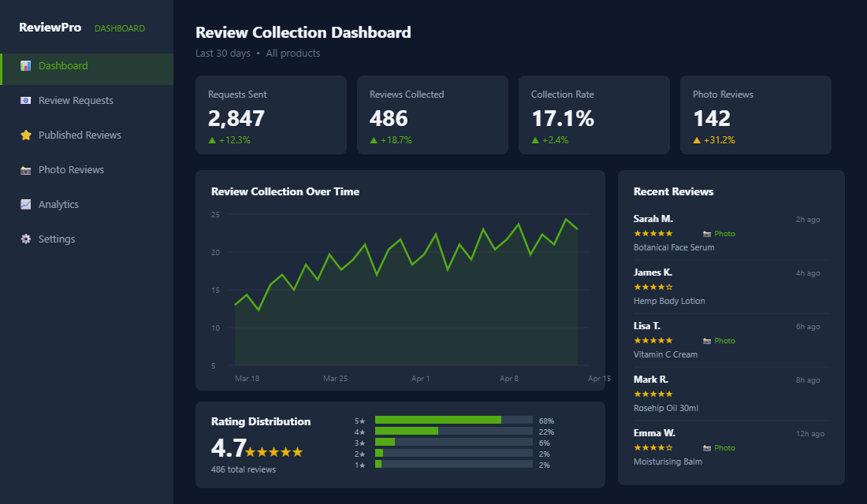Viewport: 867px width, 504px height.
Task: Toggle the five-star rating on Mark R.'s review
Action: pyautogui.click(x=653, y=394)
